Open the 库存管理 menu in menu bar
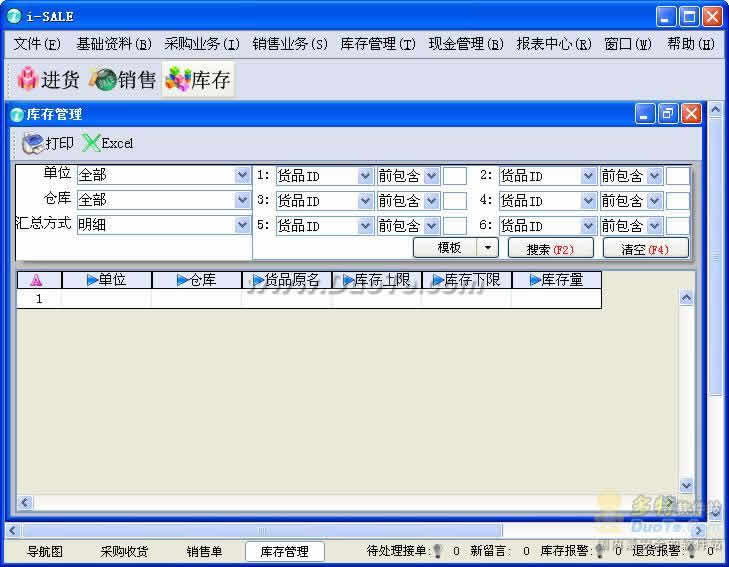729x567 pixels. click(377, 44)
